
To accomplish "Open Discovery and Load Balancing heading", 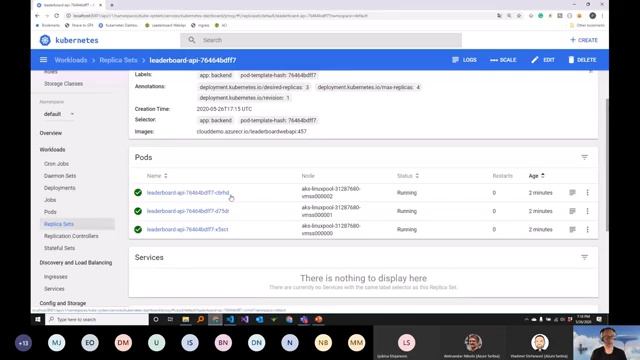I will [76, 263].
